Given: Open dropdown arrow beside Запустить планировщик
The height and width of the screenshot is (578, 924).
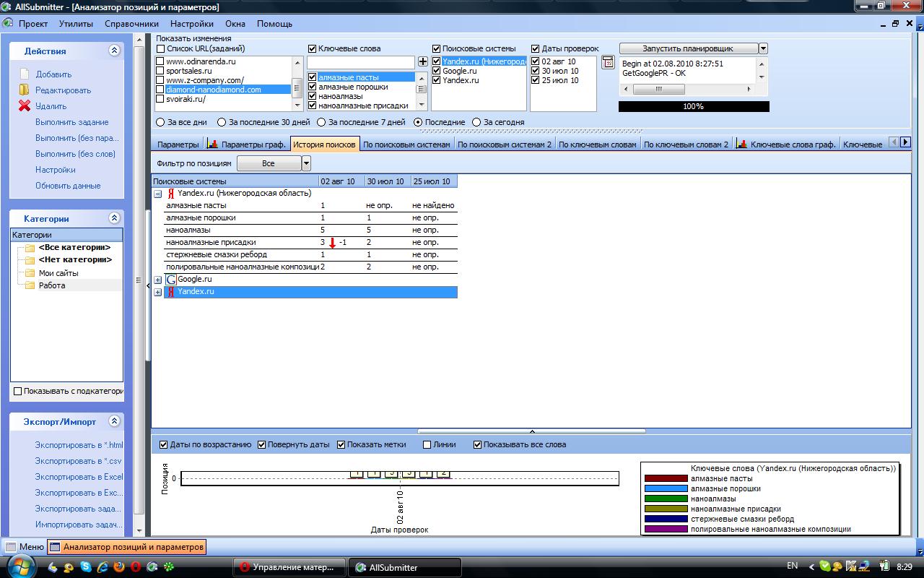Looking at the screenshot, I should tap(764, 48).
